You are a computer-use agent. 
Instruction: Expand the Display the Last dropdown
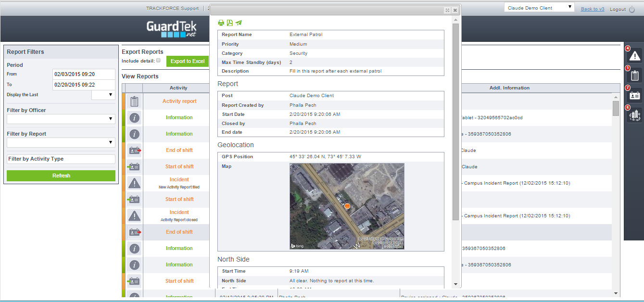(x=103, y=95)
